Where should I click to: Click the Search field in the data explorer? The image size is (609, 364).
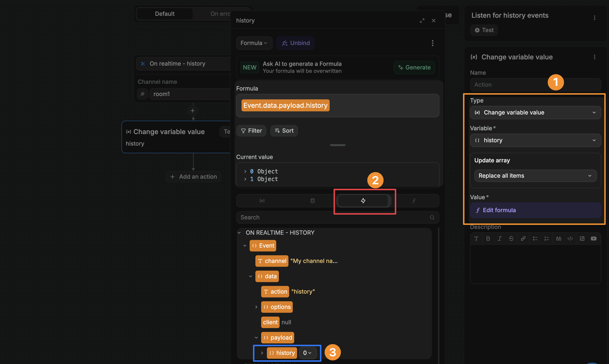coord(334,217)
